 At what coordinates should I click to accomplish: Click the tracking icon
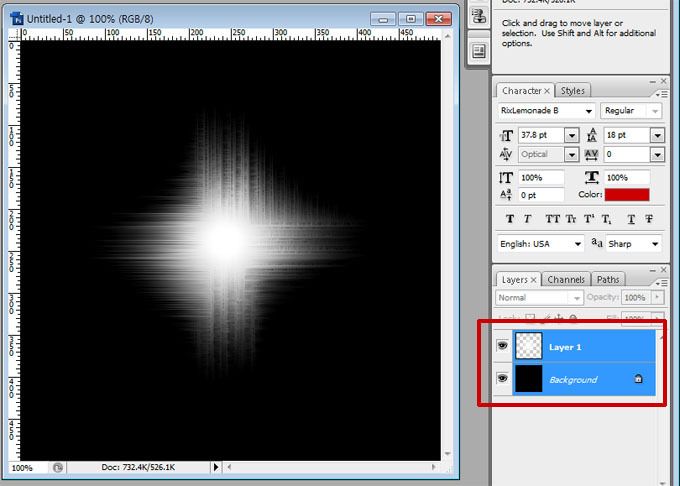pos(592,154)
